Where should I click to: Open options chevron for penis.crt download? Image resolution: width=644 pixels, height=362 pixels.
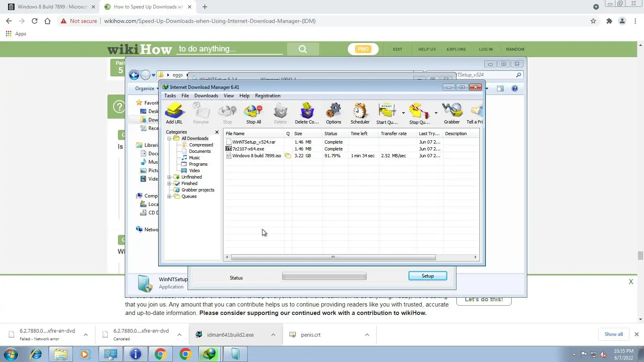coord(367,335)
